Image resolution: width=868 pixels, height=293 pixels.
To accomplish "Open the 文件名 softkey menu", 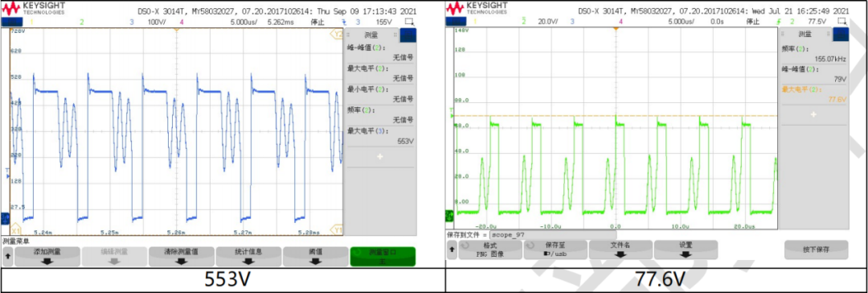I will 620,250.
